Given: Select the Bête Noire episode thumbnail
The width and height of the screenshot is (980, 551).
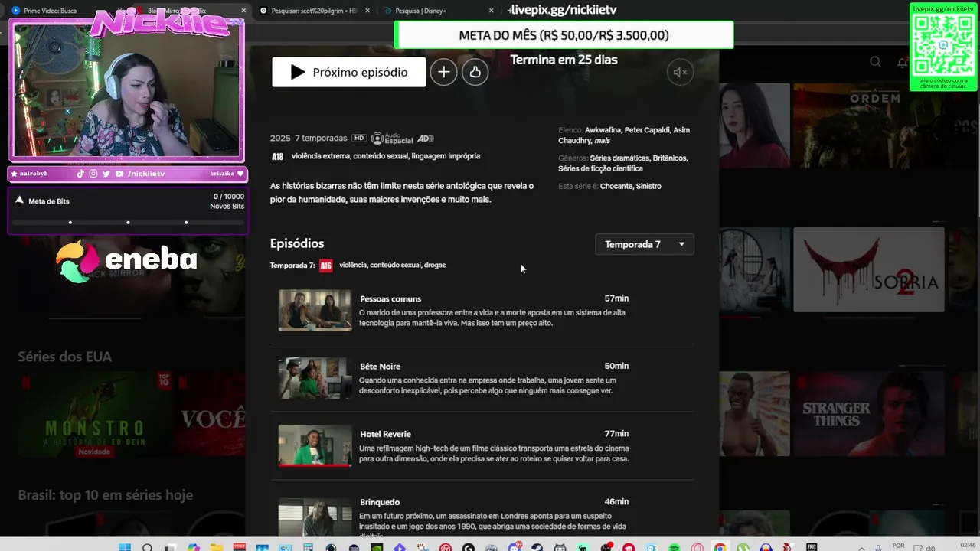Looking at the screenshot, I should [315, 377].
